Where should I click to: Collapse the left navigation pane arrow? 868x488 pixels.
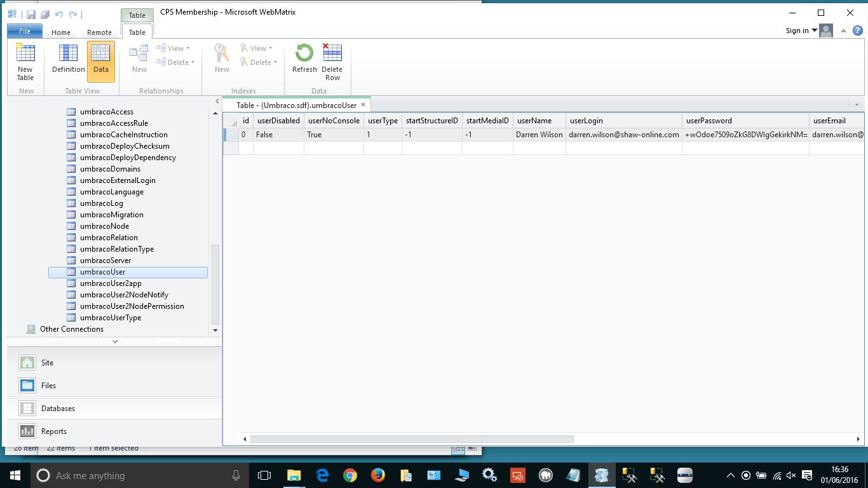[x=217, y=101]
